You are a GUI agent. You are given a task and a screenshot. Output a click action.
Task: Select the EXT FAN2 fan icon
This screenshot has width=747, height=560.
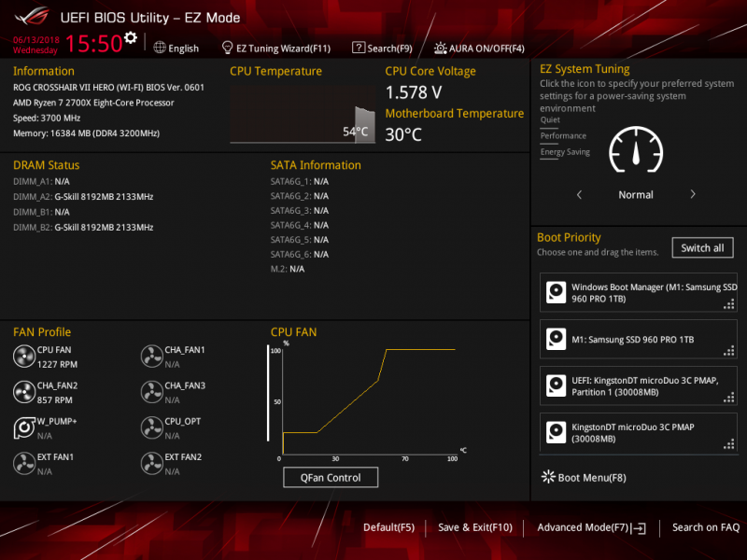tap(152, 463)
